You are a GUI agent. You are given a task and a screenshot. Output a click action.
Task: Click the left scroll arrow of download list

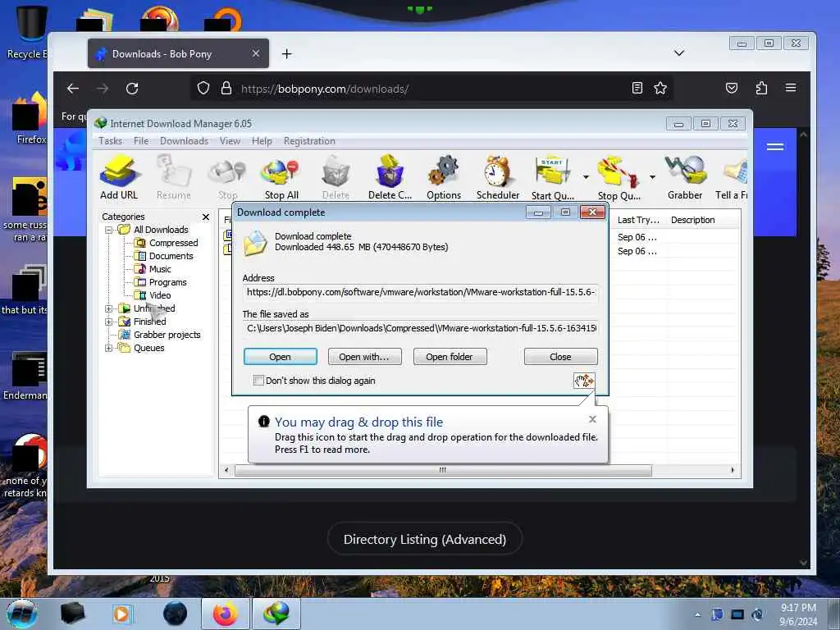coord(226,470)
